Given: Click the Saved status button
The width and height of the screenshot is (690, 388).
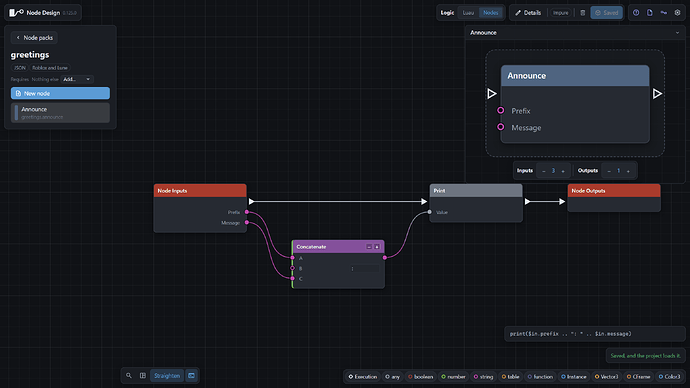Looking at the screenshot, I should pyautogui.click(x=606, y=13).
